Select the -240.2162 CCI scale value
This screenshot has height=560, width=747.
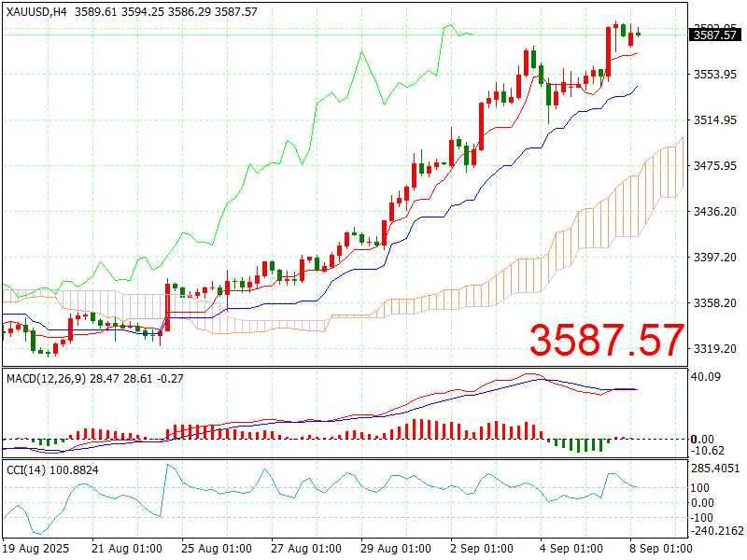717,530
